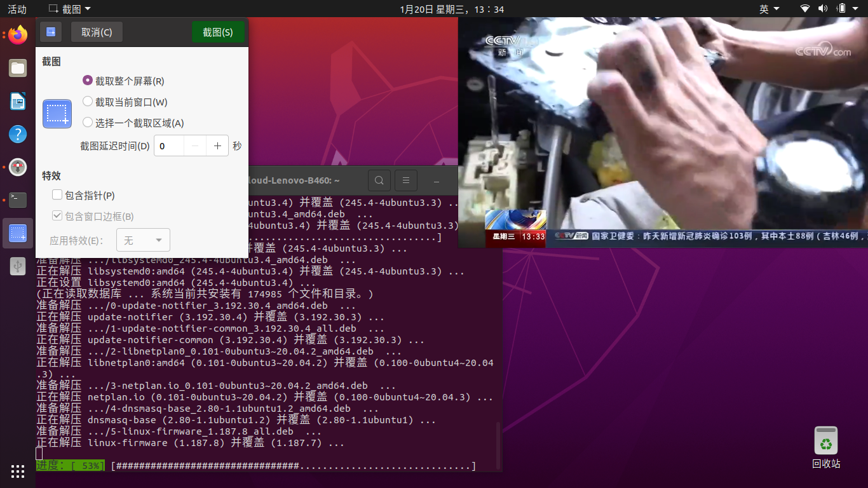Open the Files manager dock icon

(18, 68)
